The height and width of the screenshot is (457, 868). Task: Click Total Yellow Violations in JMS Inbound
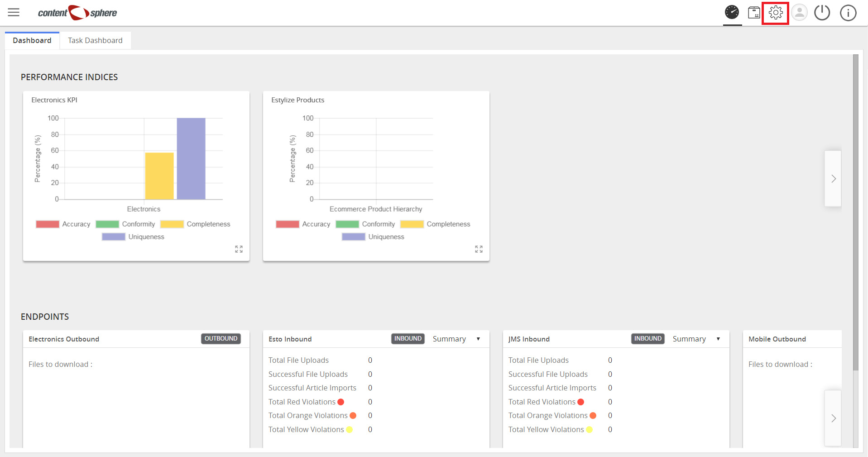pyautogui.click(x=546, y=429)
